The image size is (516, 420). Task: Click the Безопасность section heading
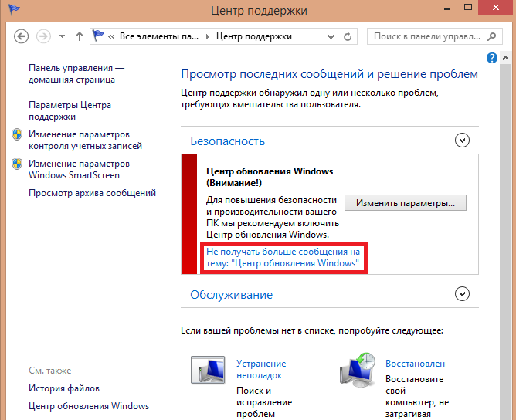[227, 141]
